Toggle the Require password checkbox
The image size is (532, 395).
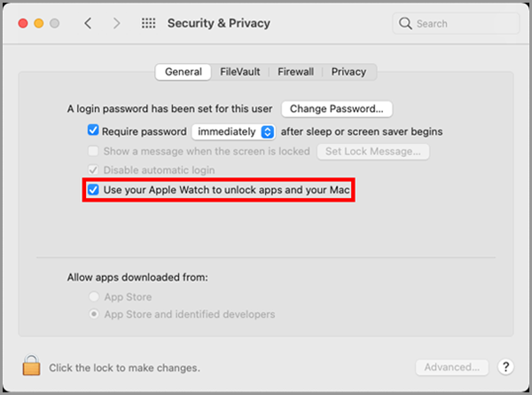[93, 130]
